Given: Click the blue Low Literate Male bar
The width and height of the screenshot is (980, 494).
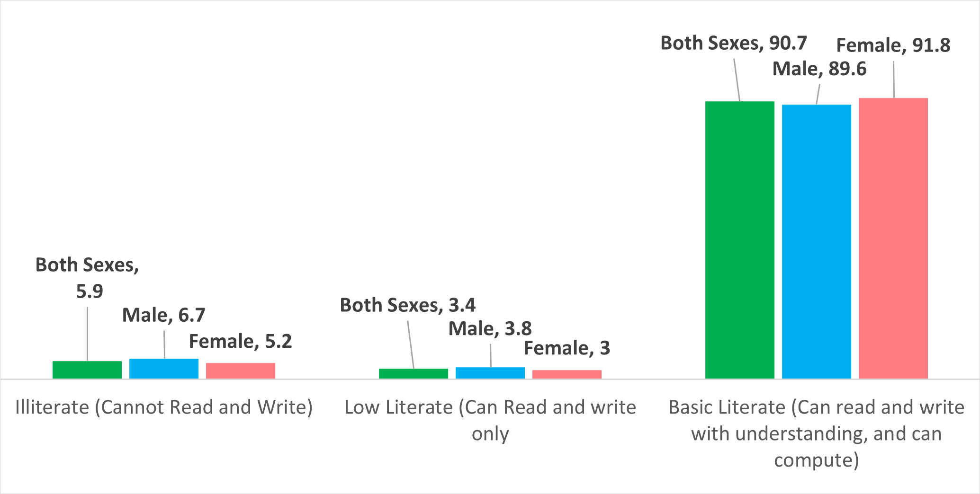Looking at the screenshot, I should tap(490, 373).
